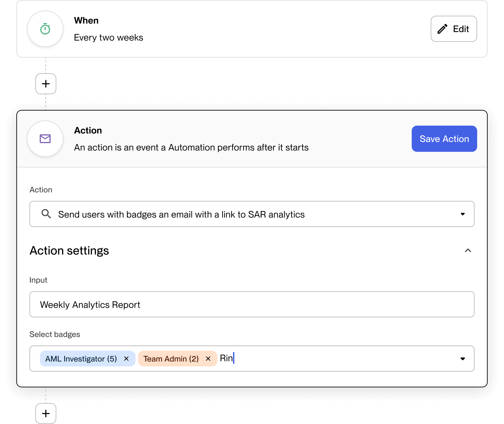
Task: Remove the AML Investigator (5) badge
Action: tap(126, 359)
